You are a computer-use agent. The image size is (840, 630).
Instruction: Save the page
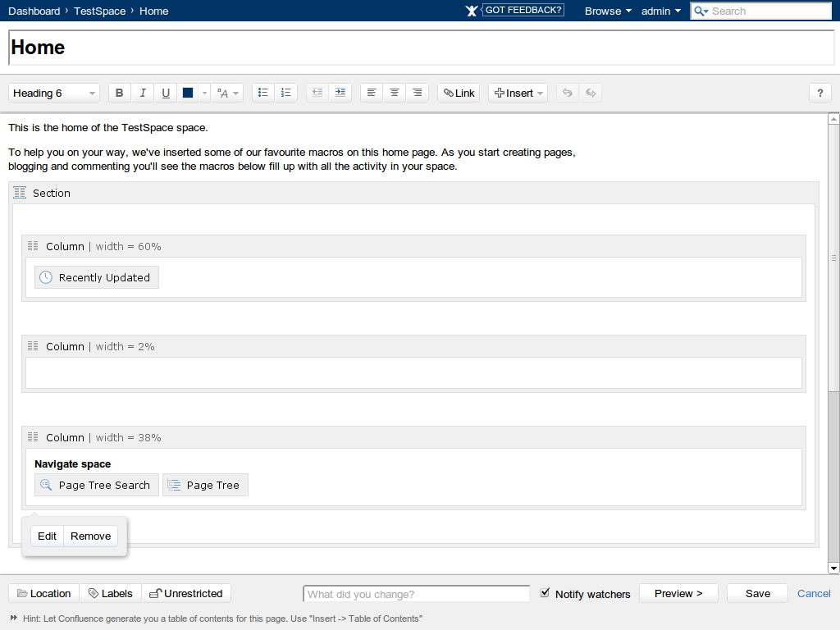[x=757, y=593]
